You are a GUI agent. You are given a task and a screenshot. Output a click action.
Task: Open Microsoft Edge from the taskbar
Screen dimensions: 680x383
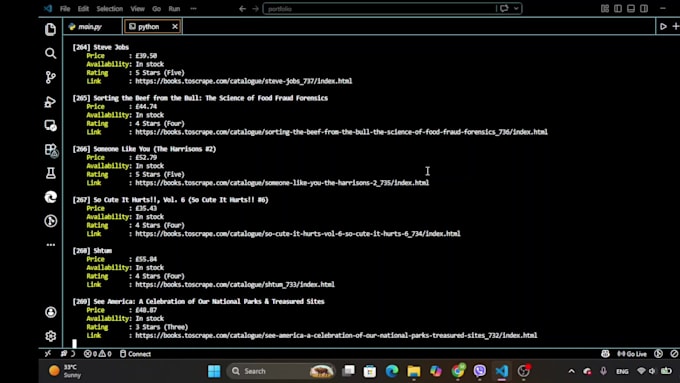pos(392,371)
